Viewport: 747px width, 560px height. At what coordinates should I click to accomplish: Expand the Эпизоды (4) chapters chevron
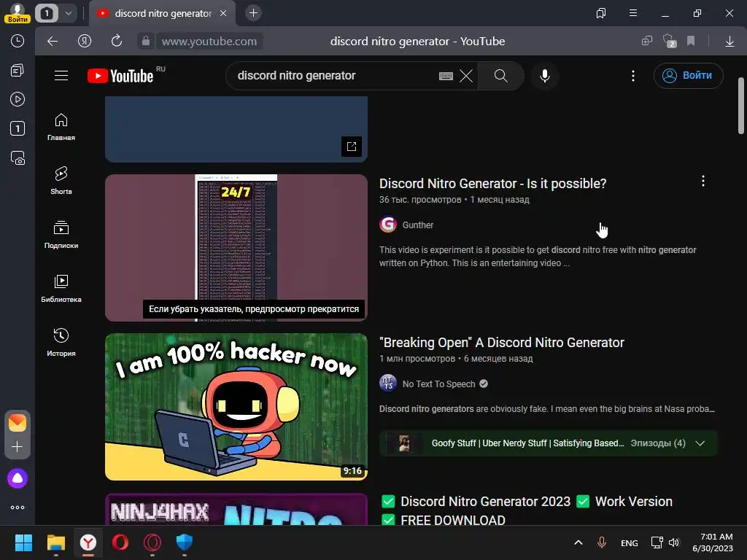coord(700,443)
